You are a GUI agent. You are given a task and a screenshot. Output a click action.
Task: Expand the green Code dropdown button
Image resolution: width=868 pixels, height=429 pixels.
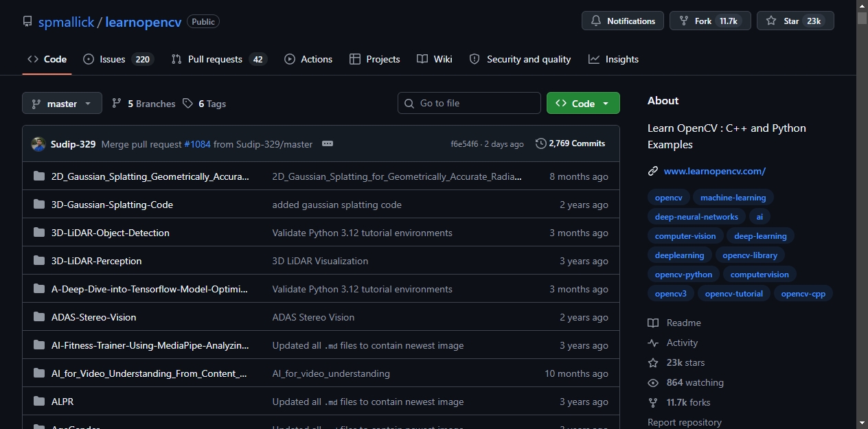click(583, 103)
